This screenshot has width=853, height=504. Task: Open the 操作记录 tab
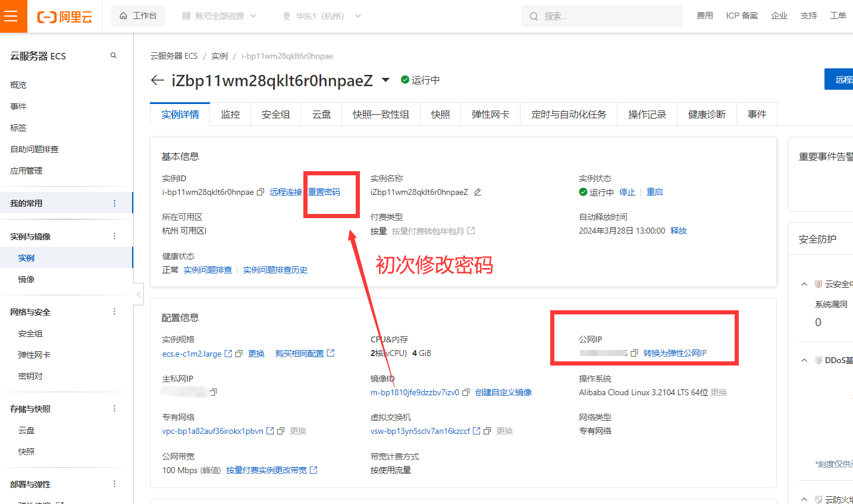click(x=647, y=114)
